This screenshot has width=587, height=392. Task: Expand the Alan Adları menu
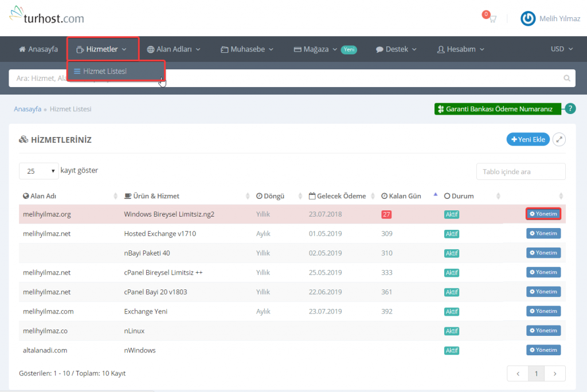tap(174, 49)
